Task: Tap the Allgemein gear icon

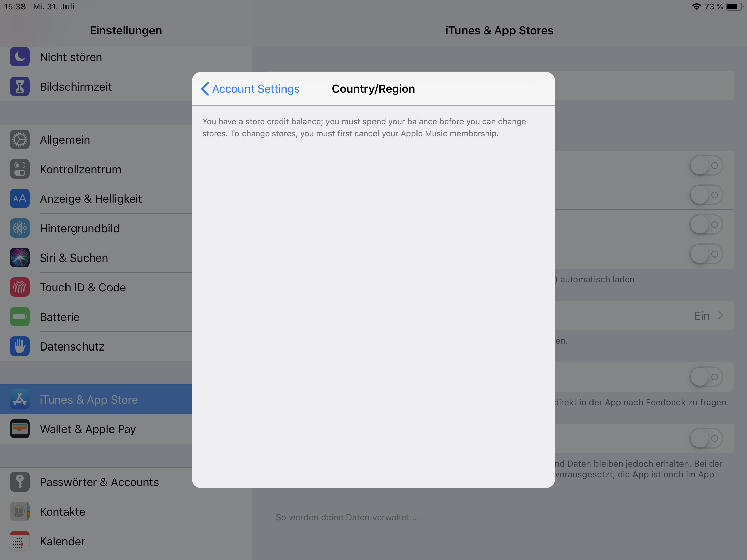Action: pos(19,139)
